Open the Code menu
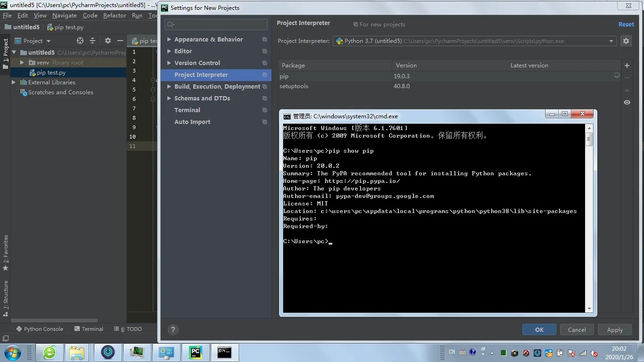644x362 pixels. [x=90, y=16]
